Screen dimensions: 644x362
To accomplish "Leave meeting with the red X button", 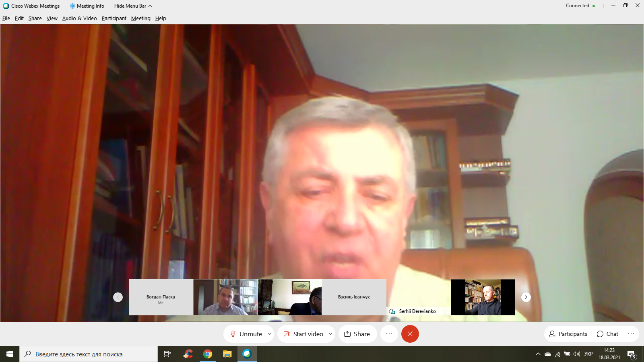I will 410,334.
